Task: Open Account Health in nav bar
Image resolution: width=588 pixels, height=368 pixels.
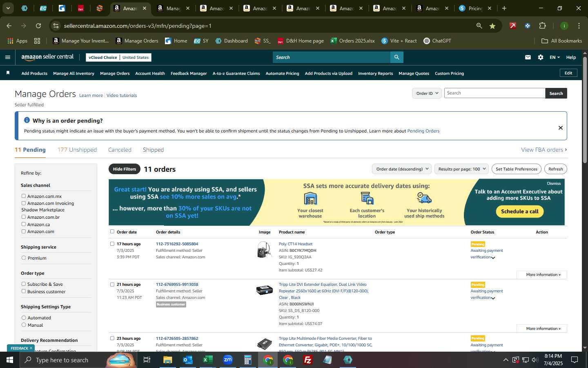Action: [150, 74]
